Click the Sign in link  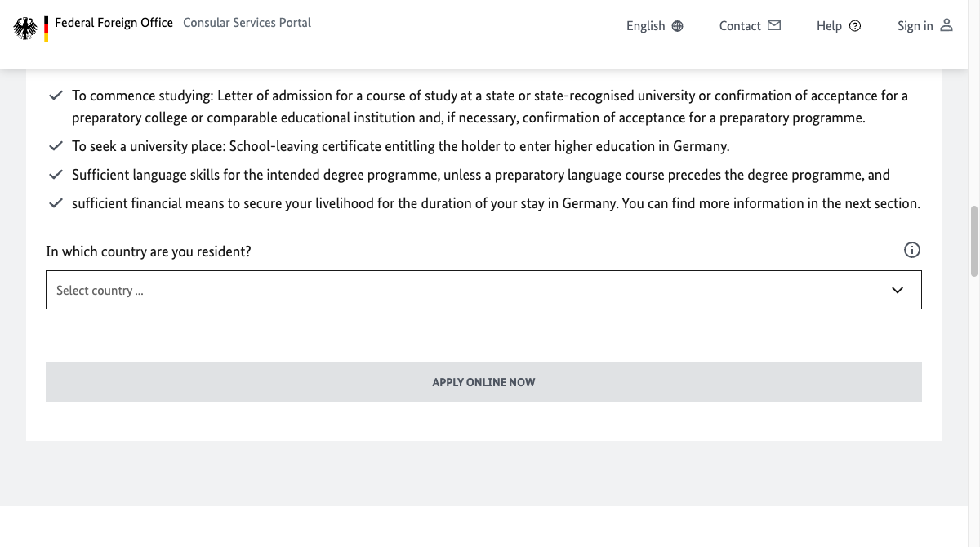(915, 26)
